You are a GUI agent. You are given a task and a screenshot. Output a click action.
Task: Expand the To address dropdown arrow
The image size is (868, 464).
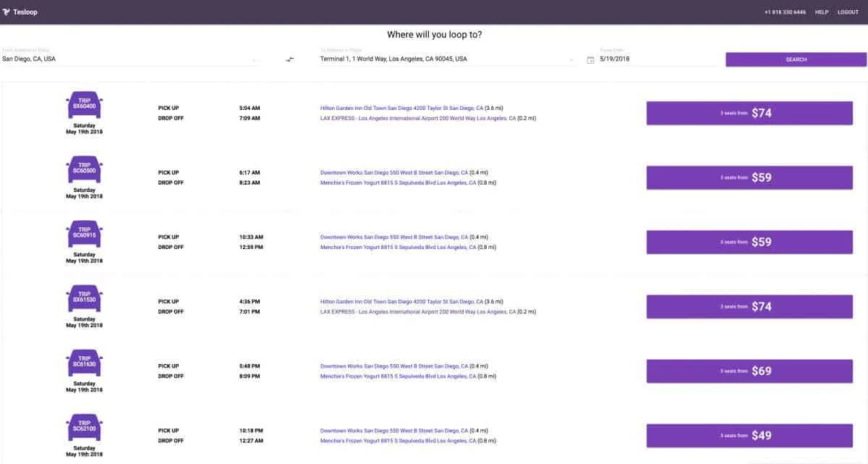click(x=573, y=60)
